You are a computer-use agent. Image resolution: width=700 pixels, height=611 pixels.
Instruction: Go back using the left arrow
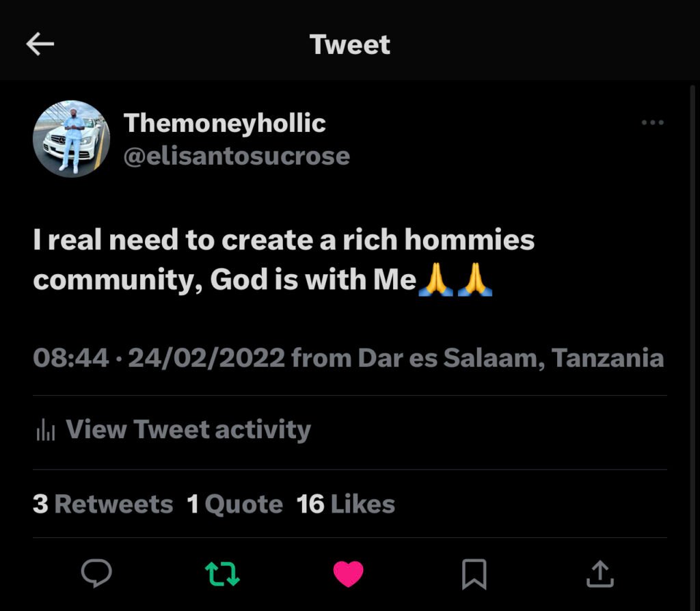pyautogui.click(x=40, y=44)
